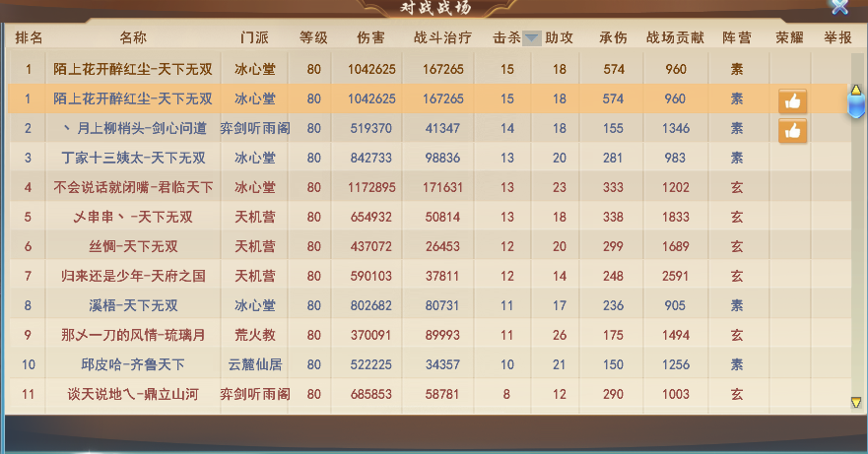This screenshot has width=868, height=454.
Task: Give a thumbs-up to highlighted 陌上花开醉红尘 row
Action: (792, 101)
